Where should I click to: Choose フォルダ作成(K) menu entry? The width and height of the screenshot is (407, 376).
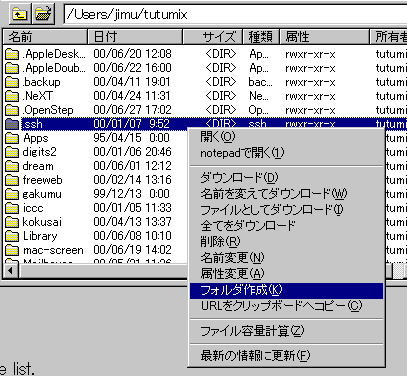coord(286,290)
